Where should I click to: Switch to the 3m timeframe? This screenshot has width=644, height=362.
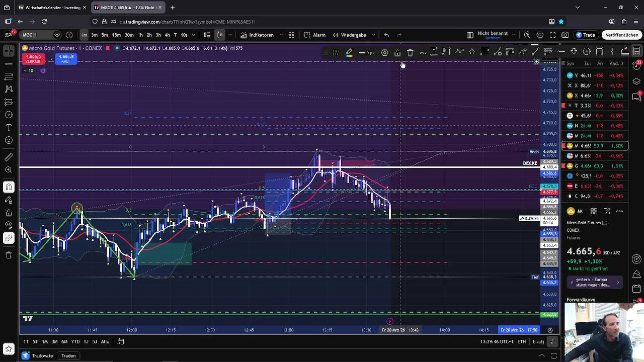pos(94,35)
